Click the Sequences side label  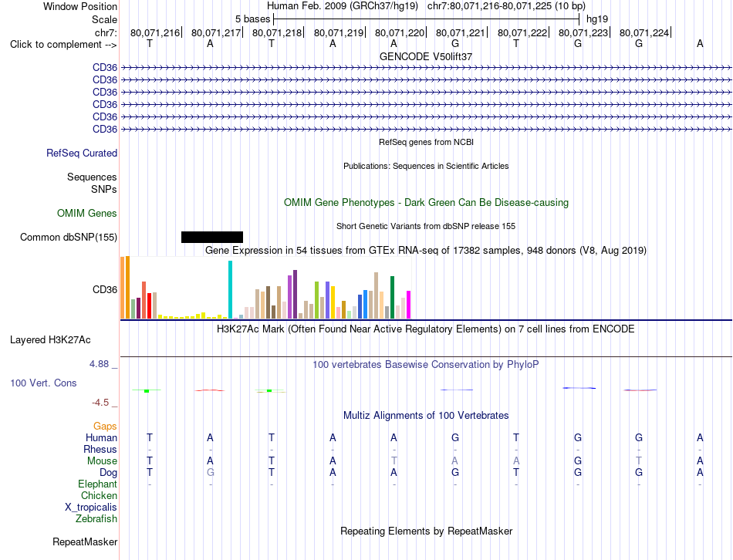click(x=92, y=177)
